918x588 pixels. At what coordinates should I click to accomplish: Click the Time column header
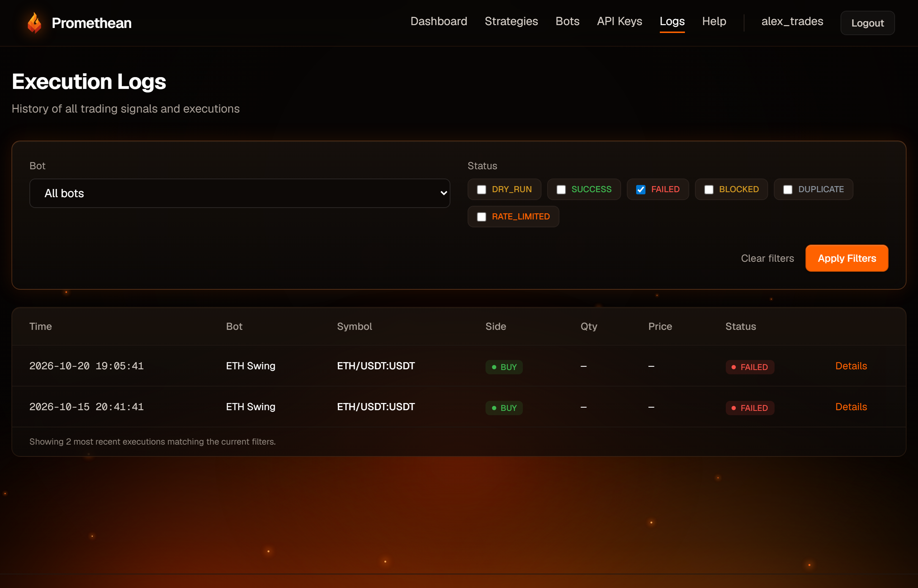(41, 327)
